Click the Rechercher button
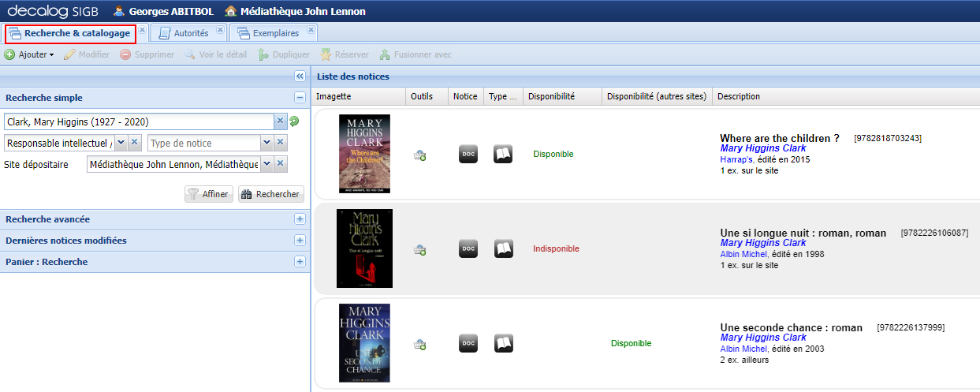The height and width of the screenshot is (392, 980). (x=271, y=194)
